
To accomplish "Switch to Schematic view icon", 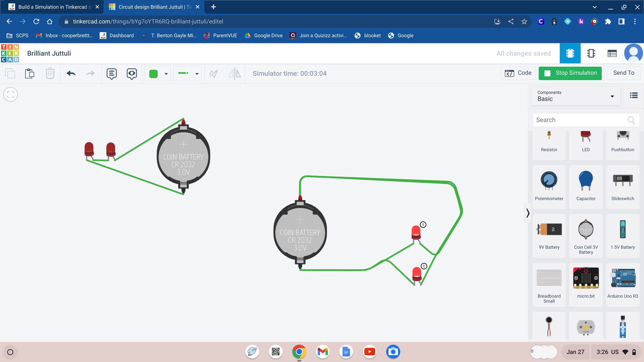I will 591,53.
